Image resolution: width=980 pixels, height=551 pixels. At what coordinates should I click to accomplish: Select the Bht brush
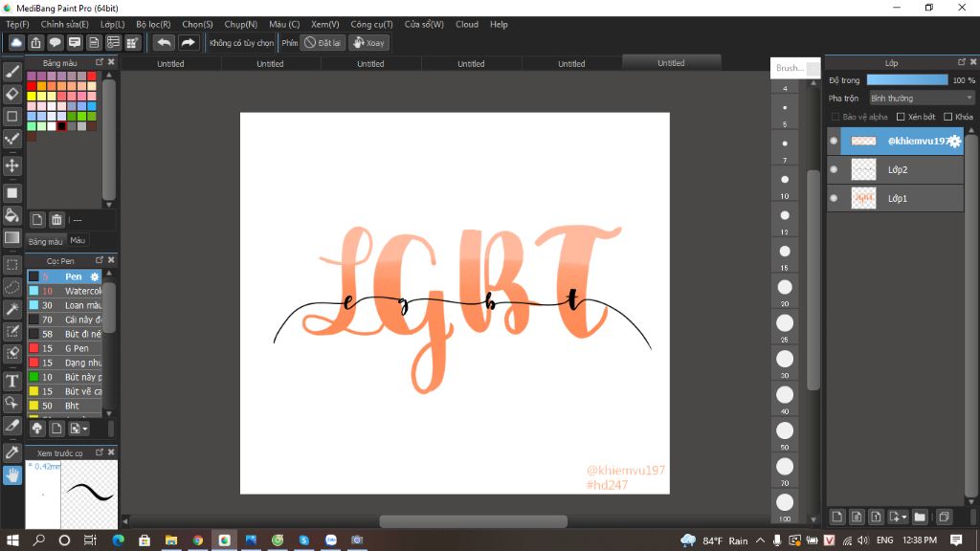click(64, 406)
